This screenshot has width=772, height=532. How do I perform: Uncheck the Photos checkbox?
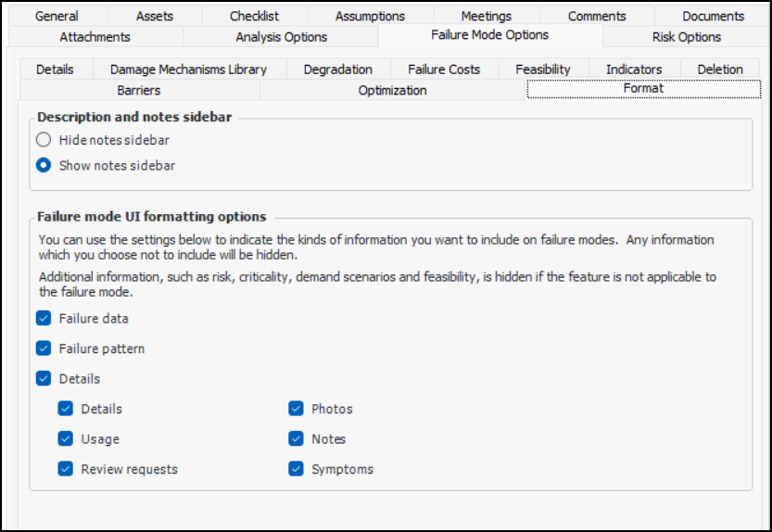pos(296,409)
